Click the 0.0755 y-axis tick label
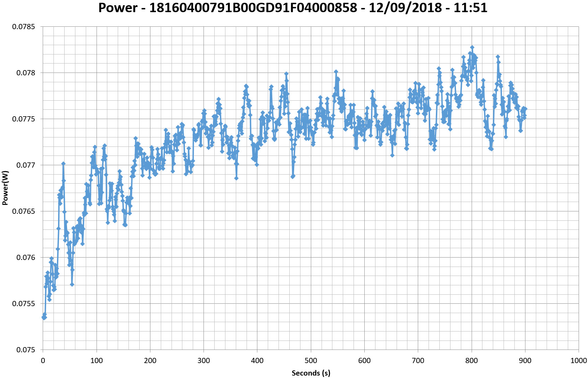The image size is (588, 378). tap(24, 304)
